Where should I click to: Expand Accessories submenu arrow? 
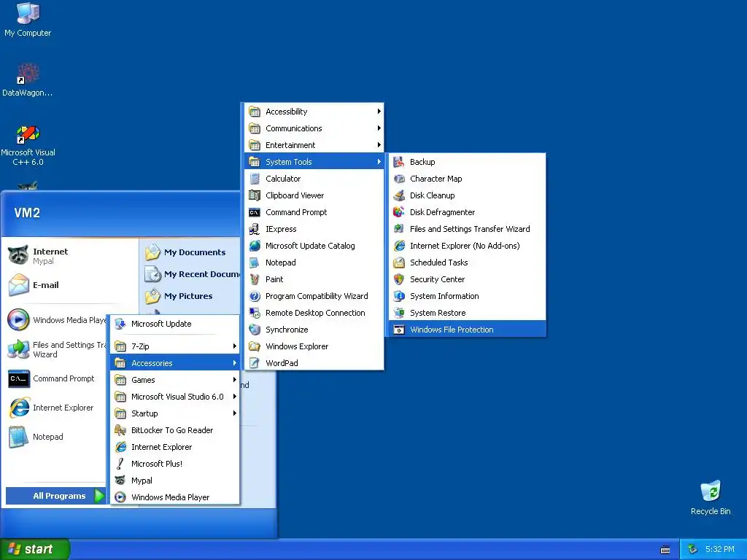[x=234, y=363]
